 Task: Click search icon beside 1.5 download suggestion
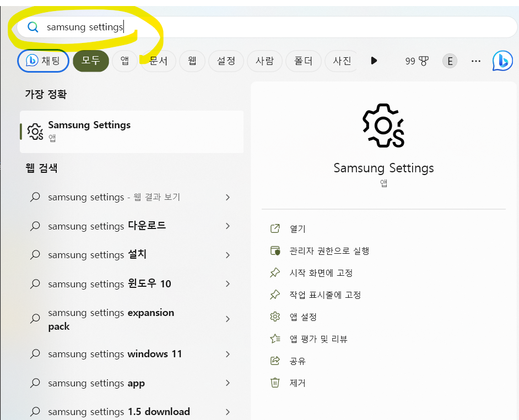point(35,412)
